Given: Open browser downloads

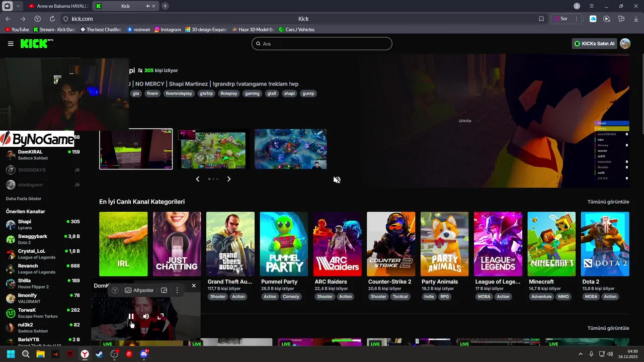Looking at the screenshot, I should [x=636, y=19].
